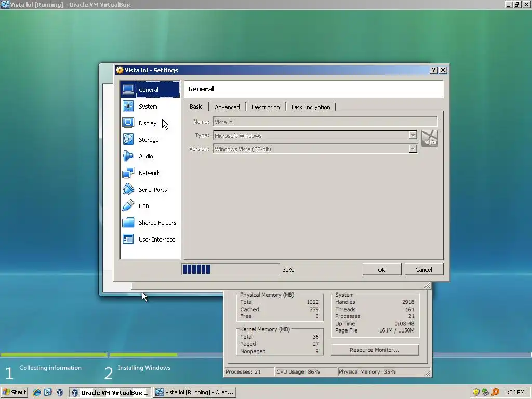Switch to Vista lol [Running] taskbar button
This screenshot has width=532, height=399.
(194, 393)
